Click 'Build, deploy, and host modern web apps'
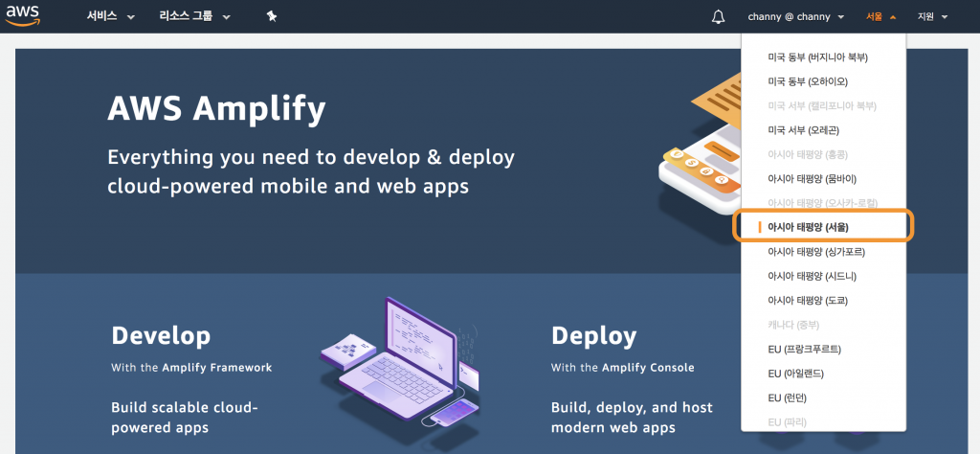 click(632, 418)
